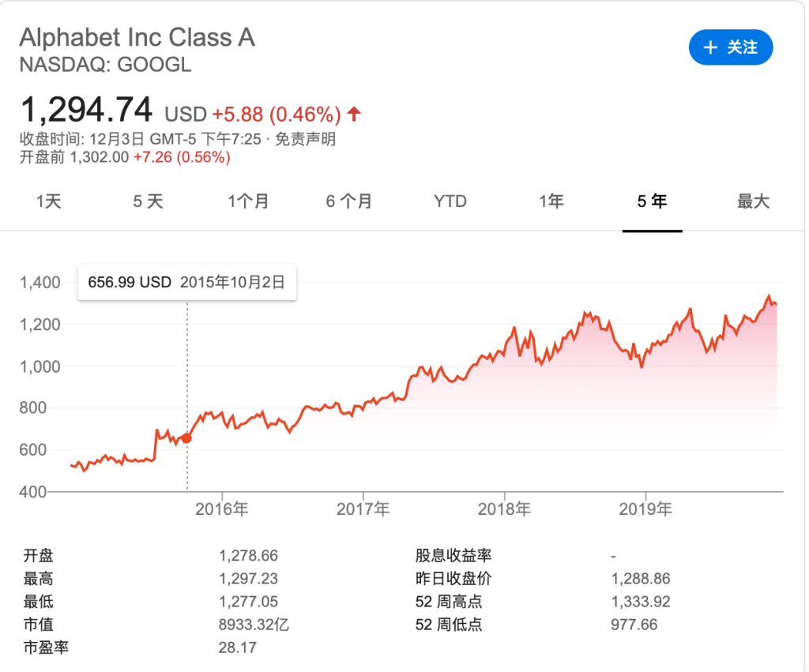Select the 5 天 time range tab
The width and height of the screenshot is (809, 672).
click(148, 201)
